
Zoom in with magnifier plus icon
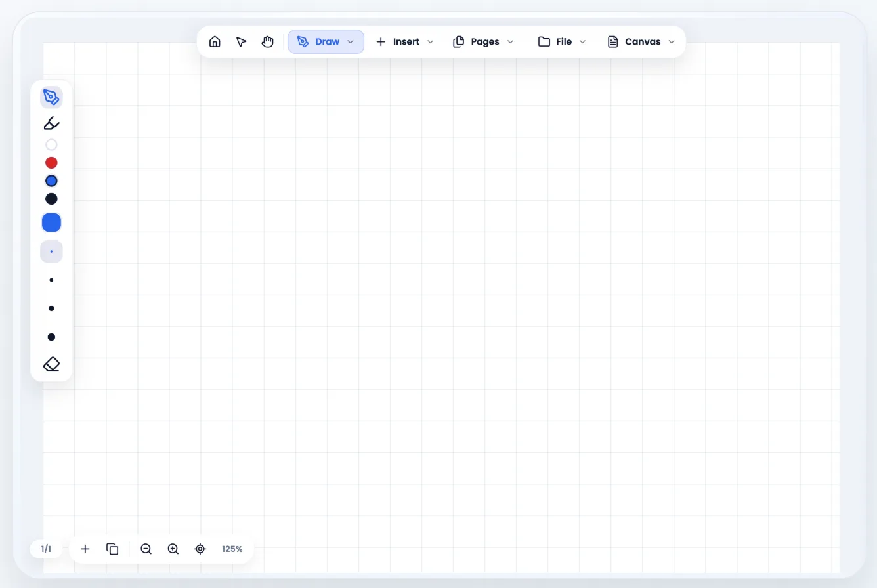(173, 549)
